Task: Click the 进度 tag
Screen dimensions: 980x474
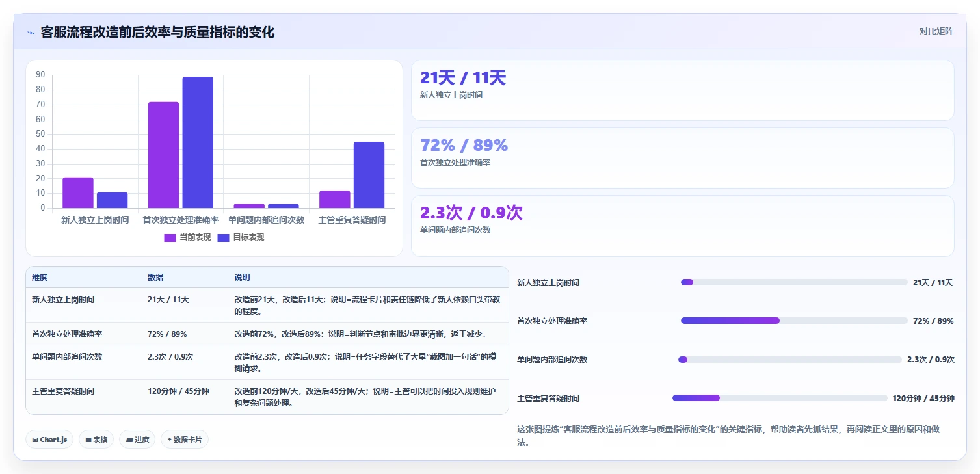Action: click(137, 440)
